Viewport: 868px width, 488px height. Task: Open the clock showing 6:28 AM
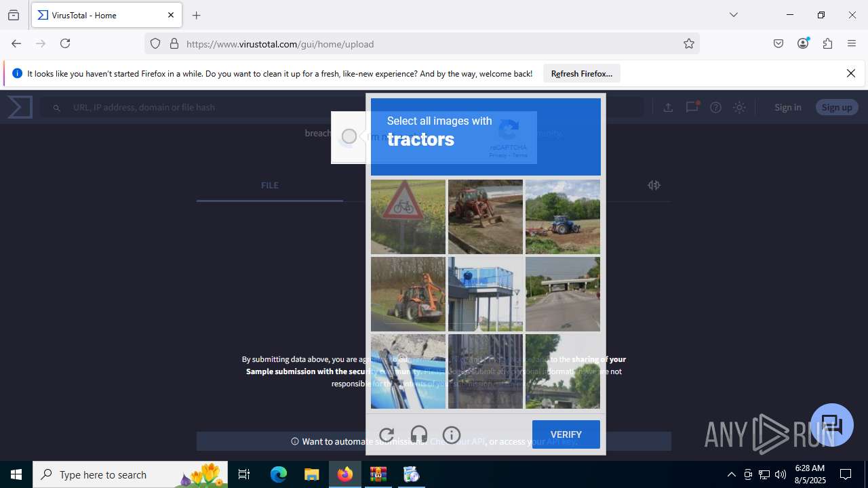click(810, 474)
